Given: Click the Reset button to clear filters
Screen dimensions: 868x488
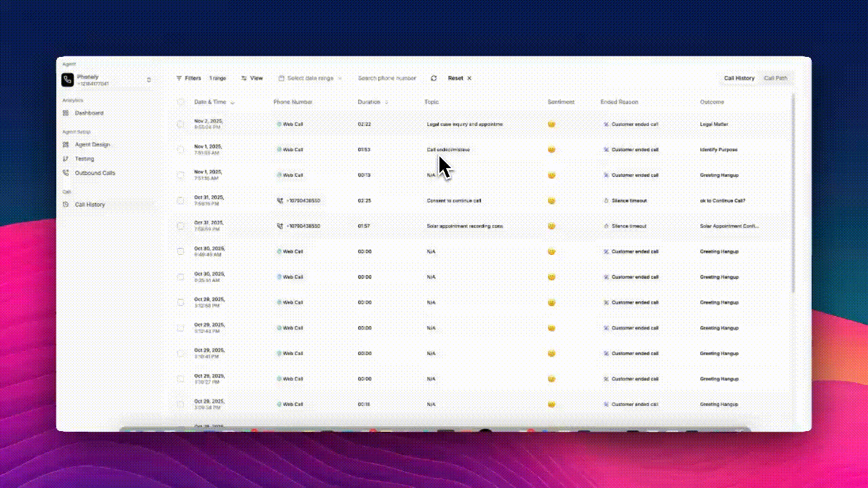Looking at the screenshot, I should point(454,78).
